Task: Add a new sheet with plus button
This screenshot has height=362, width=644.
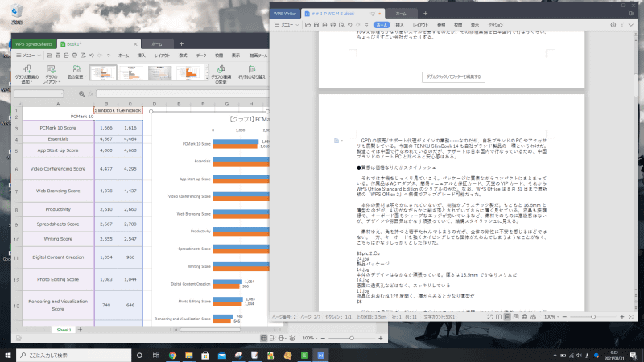Action: [80, 330]
